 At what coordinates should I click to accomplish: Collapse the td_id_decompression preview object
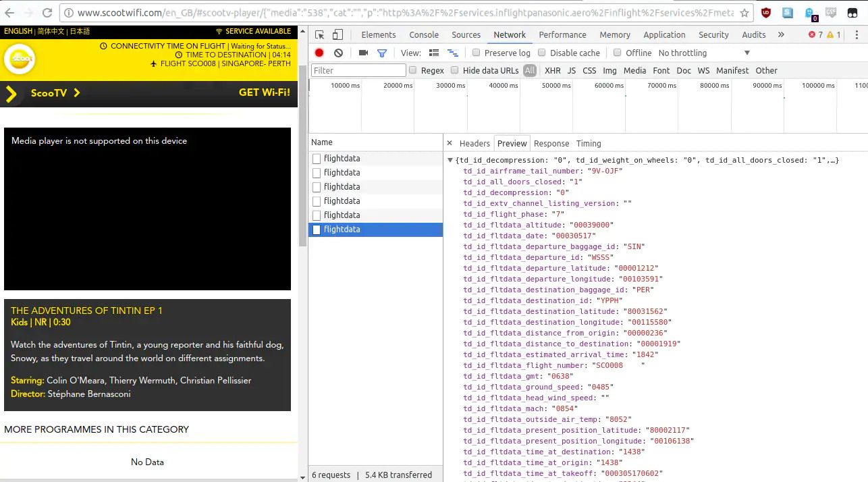[x=450, y=160]
